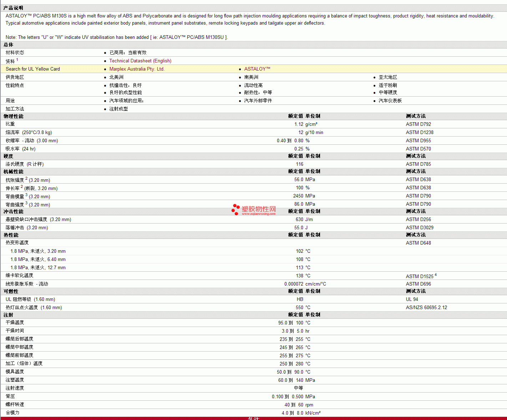Select the '1.8 MPa, 未退火, 3.20 mm' row

pyautogui.click(x=38, y=251)
